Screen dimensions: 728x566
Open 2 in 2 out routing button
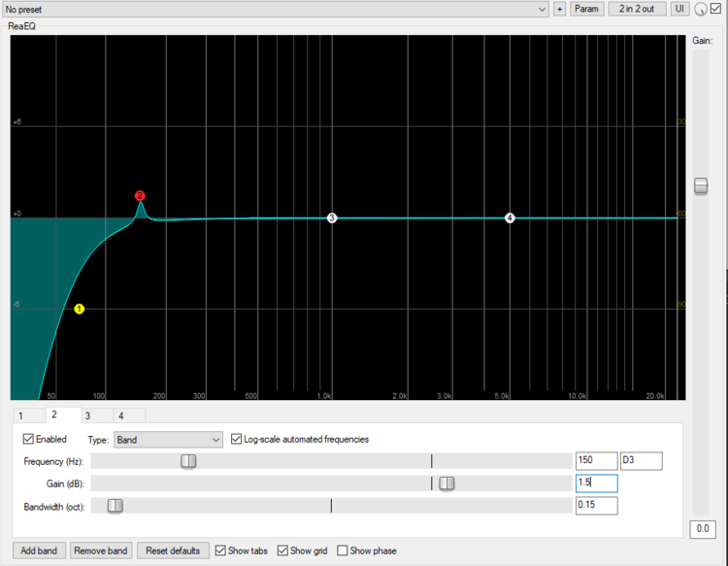click(x=637, y=9)
